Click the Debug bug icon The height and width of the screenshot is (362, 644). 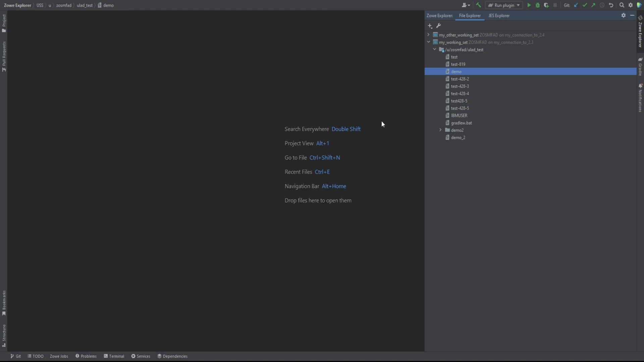(x=538, y=5)
